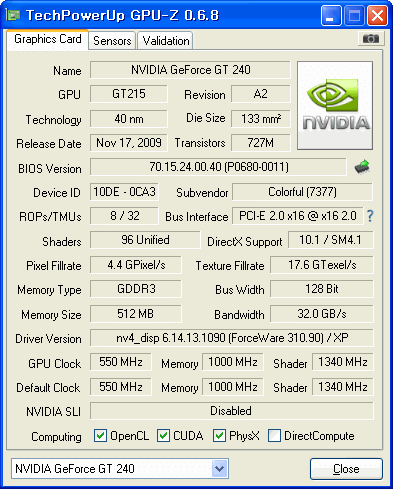This screenshot has height=489, width=393.
Task: Click the Memory Type field GDDR3
Action: tap(136, 289)
